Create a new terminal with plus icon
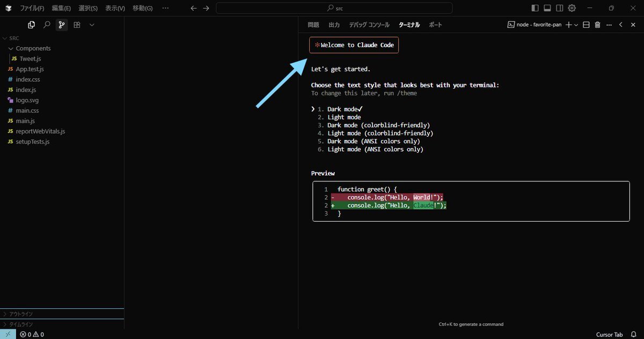Viewport: 644px width, 339px height. coord(569,25)
